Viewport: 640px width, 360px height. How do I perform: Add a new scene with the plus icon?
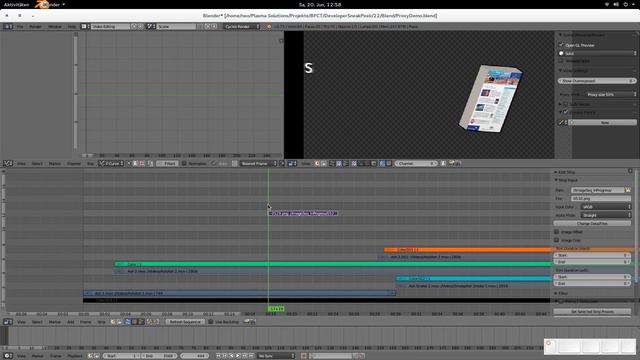coord(207,27)
